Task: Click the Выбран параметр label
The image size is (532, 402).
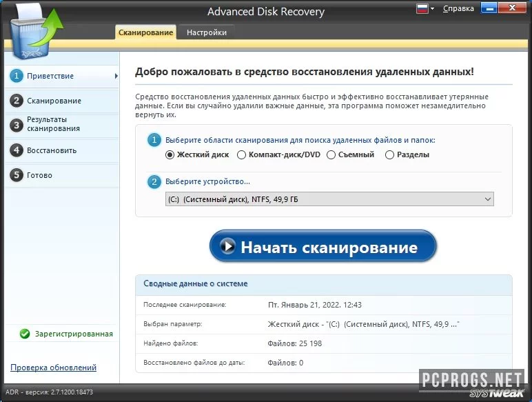Action: 173,324
